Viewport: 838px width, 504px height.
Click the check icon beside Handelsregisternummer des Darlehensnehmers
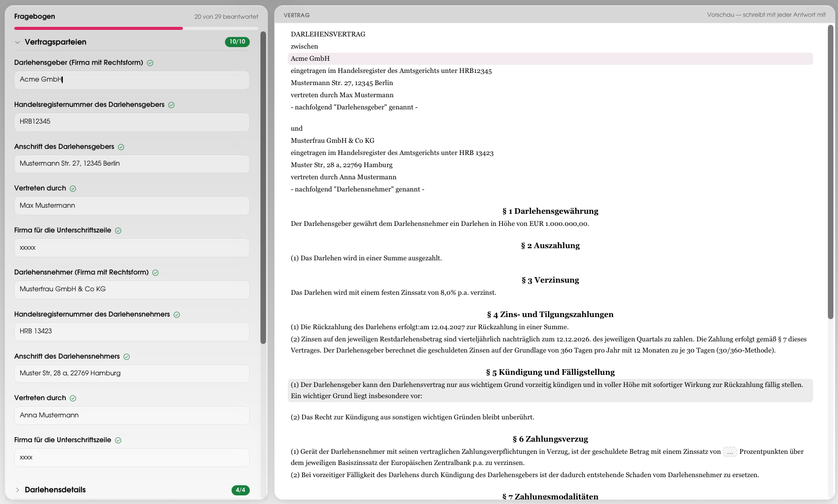click(x=177, y=315)
